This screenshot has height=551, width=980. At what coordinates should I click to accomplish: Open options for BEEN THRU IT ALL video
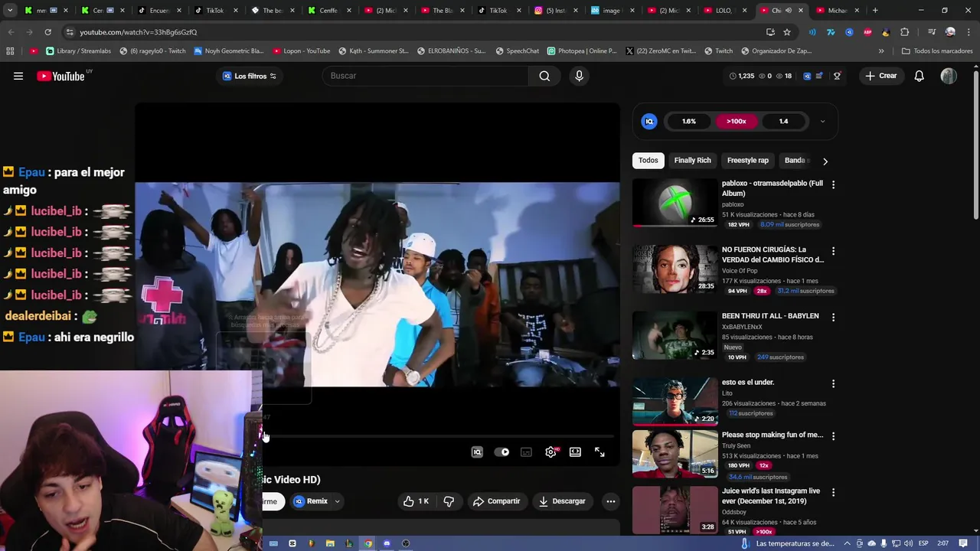833,317
